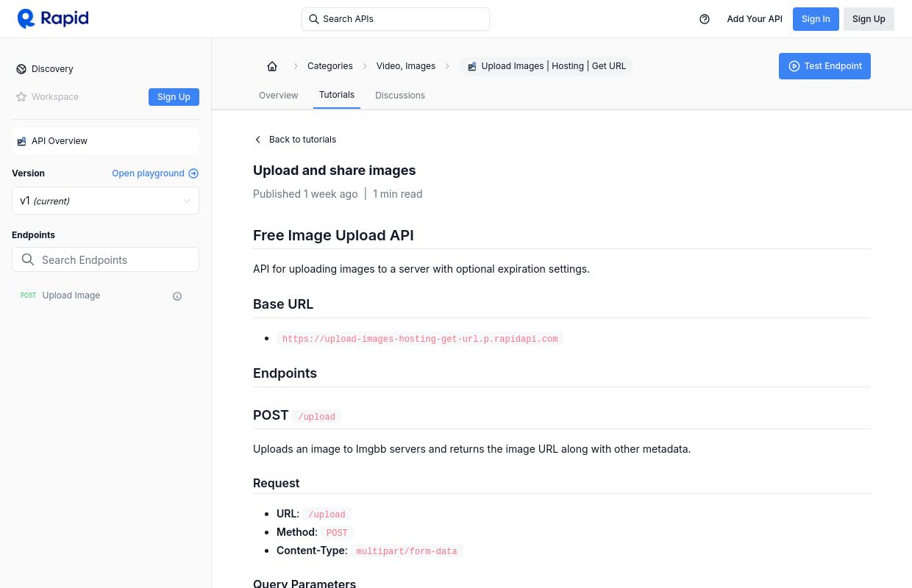This screenshot has width=912, height=588.
Task: Click the green POST tag beside Upload Image
Action: pos(29,295)
